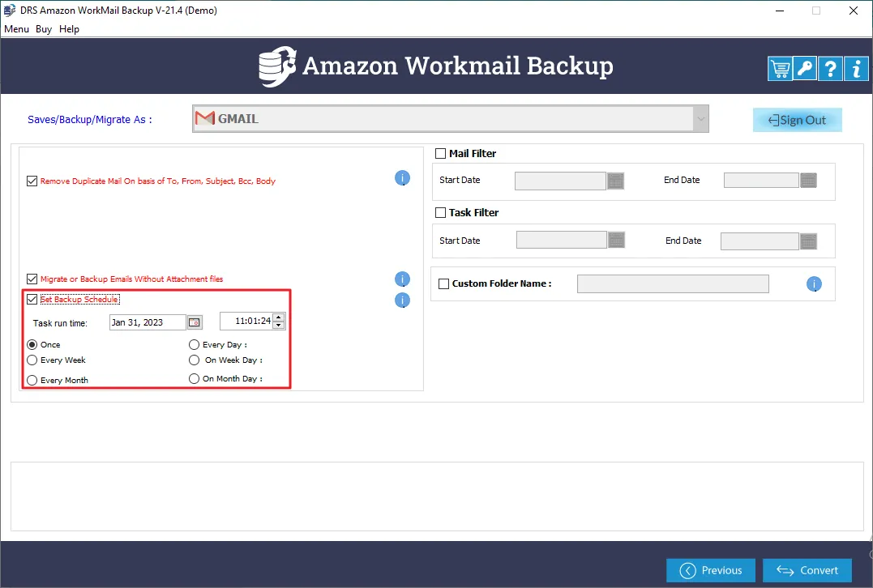Click the about info icon in header
This screenshot has width=873, height=588.
tap(856, 70)
